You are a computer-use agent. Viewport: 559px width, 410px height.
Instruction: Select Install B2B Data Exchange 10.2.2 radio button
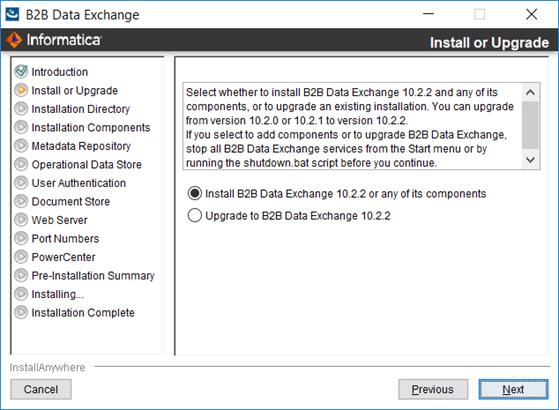[195, 194]
